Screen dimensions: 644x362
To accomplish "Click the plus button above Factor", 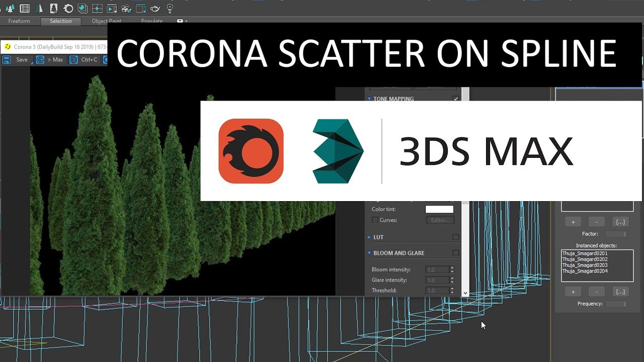I will (573, 222).
